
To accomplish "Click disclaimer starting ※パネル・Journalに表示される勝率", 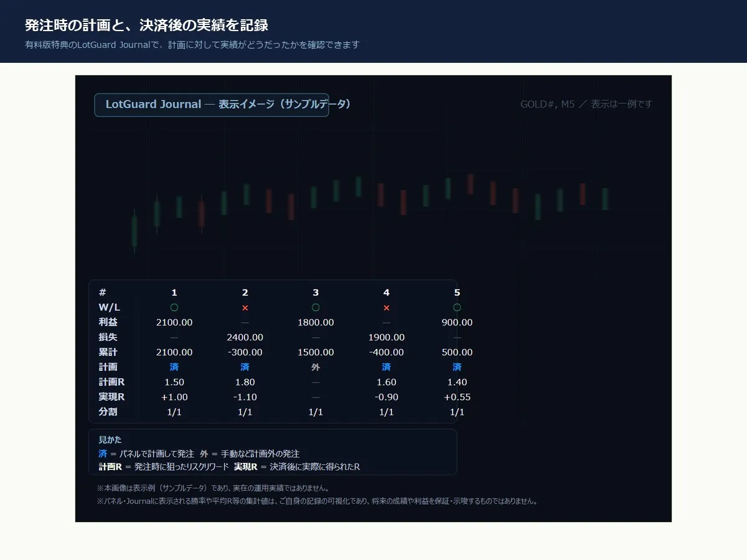I will pyautogui.click(x=317, y=501).
